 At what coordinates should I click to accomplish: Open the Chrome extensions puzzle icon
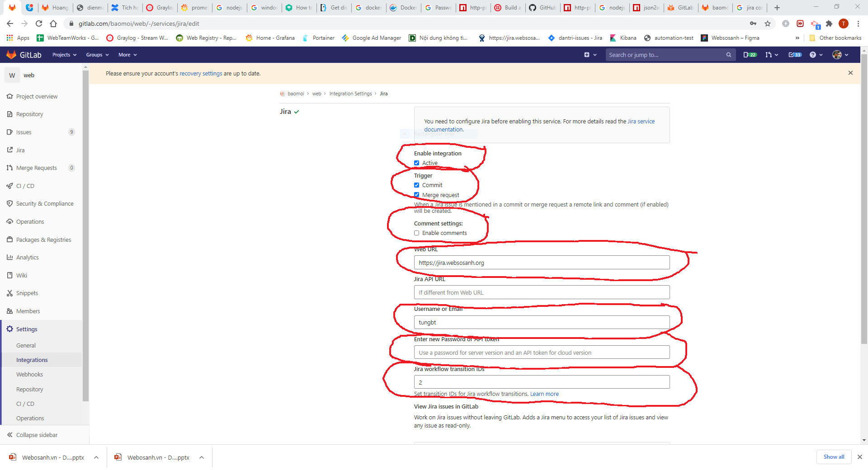829,23
